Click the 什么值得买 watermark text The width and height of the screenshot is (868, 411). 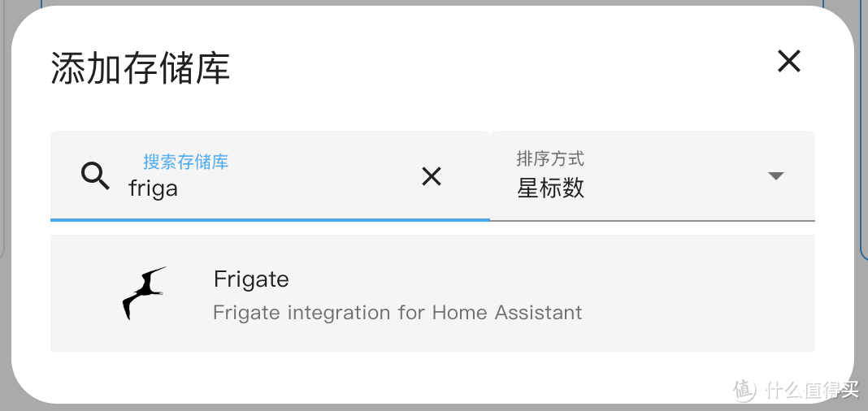811,390
